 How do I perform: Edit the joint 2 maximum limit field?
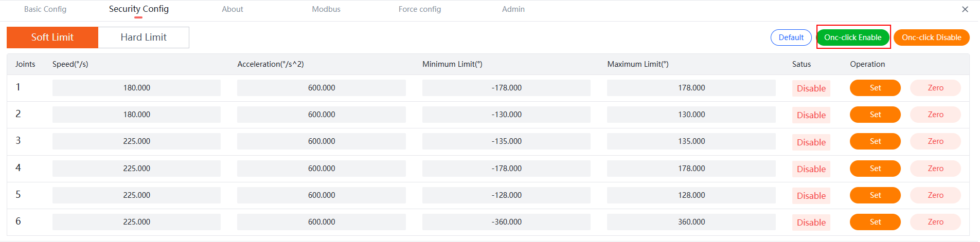pos(691,115)
